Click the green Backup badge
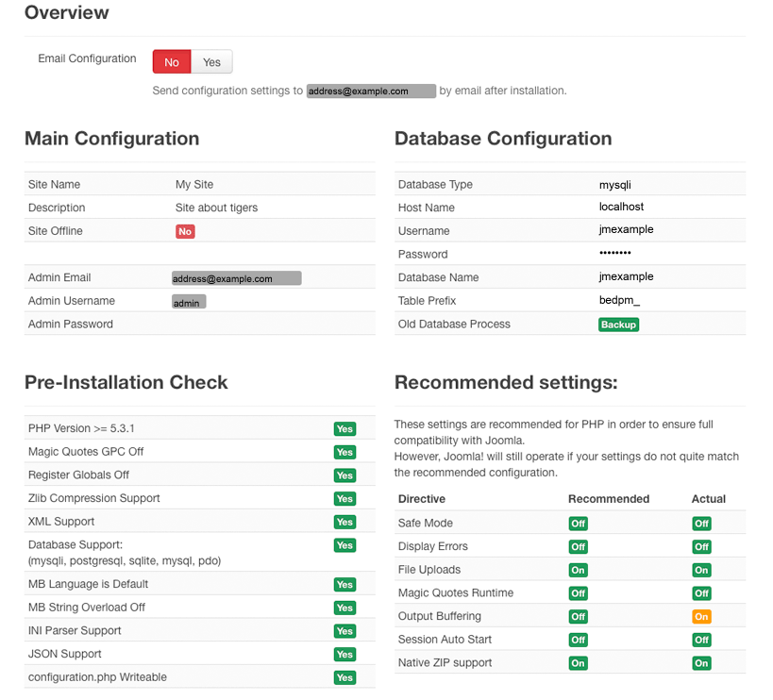 [618, 325]
